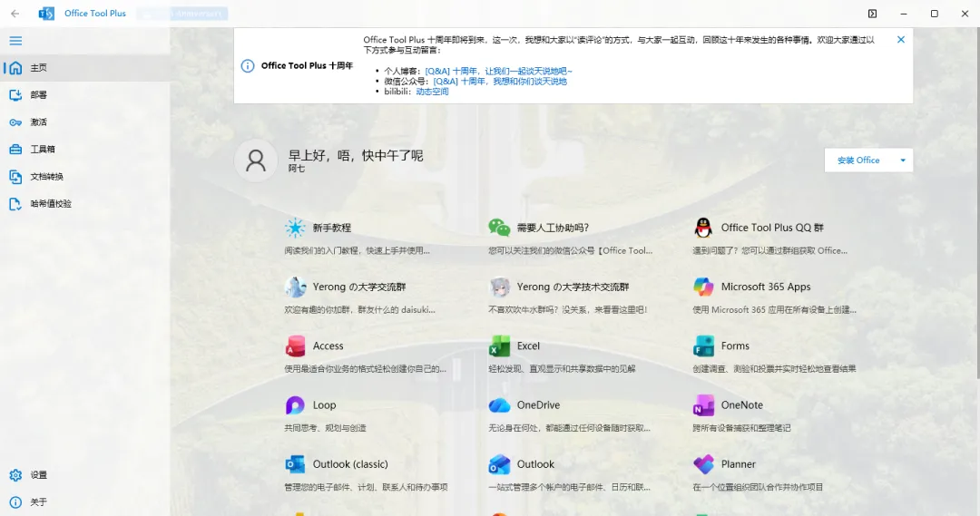Click the Forms app icon
Image resolution: width=980 pixels, height=516 pixels.
coord(703,346)
